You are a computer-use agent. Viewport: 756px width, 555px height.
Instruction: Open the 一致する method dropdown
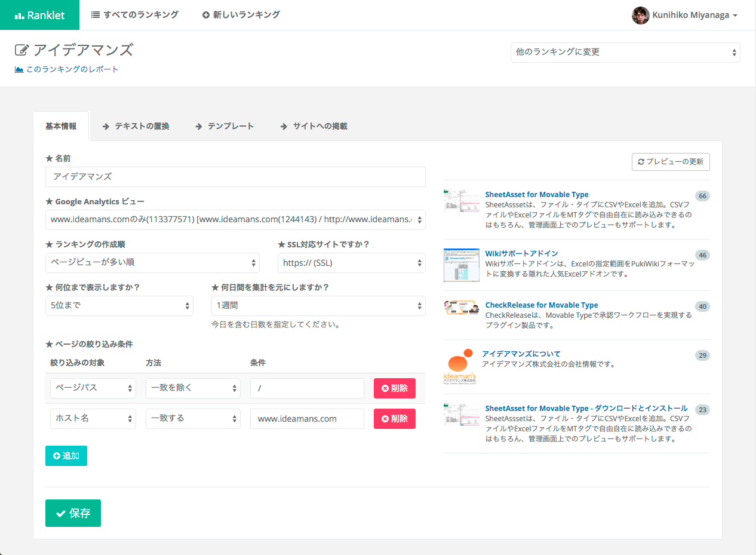pyautogui.click(x=193, y=418)
